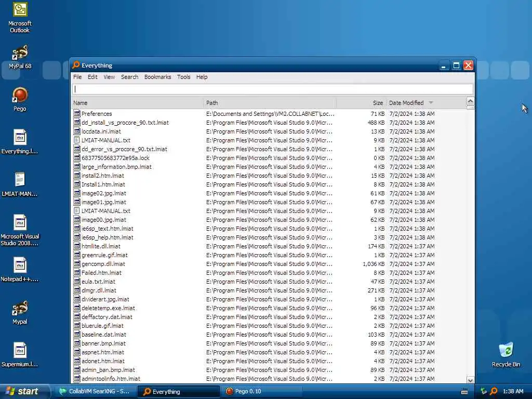Viewport: 532px width, 399px height.
Task: Click results scrollbar down arrow
Action: (470, 380)
